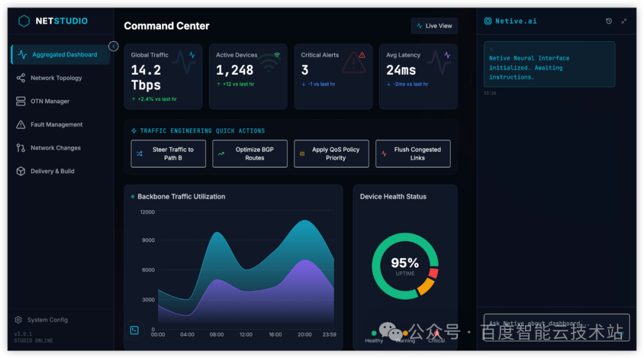Click Steer Traffic to Path B
The width and height of the screenshot is (644, 358).
click(x=168, y=154)
